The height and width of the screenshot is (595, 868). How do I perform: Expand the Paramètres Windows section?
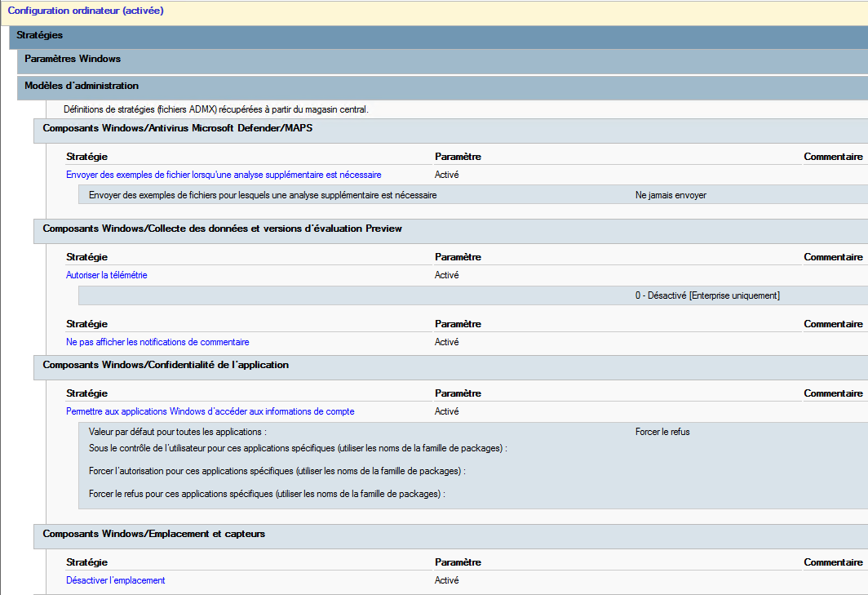(x=73, y=59)
